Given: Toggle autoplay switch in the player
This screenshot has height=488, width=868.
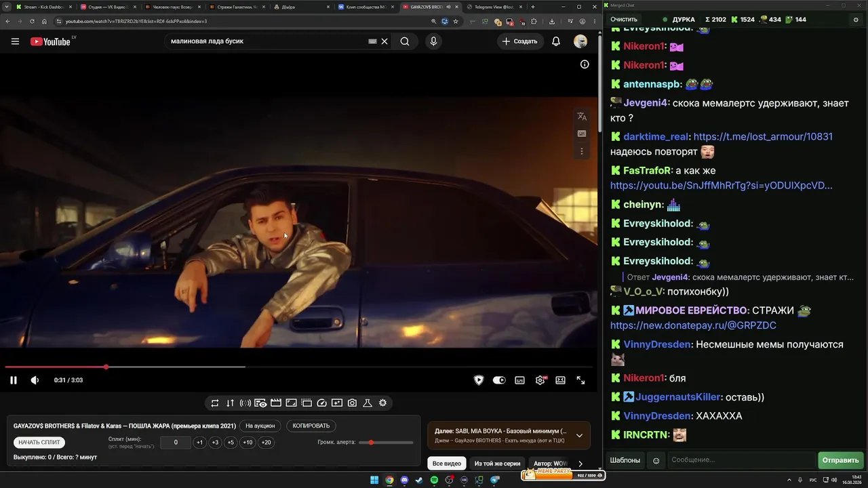Looking at the screenshot, I should click(499, 380).
